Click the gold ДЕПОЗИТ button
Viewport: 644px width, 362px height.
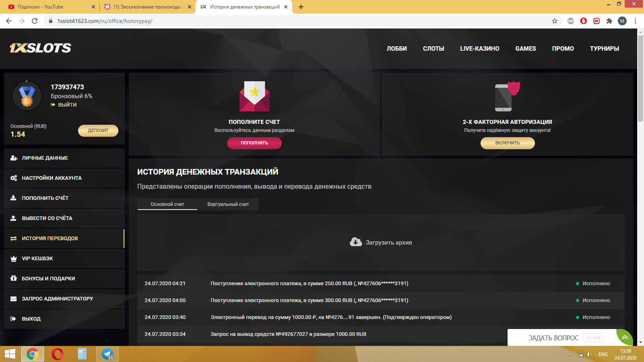[x=98, y=130]
